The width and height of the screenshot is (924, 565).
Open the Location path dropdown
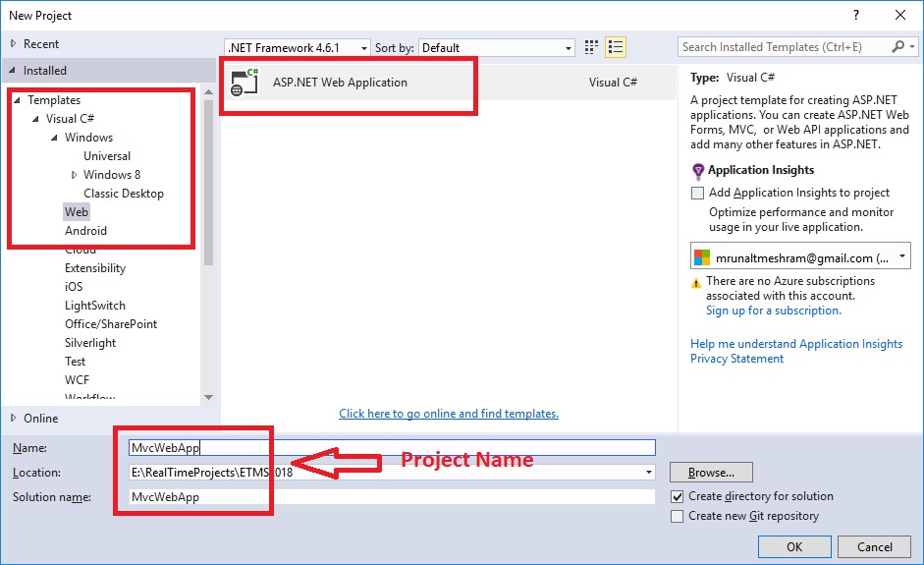(x=648, y=473)
